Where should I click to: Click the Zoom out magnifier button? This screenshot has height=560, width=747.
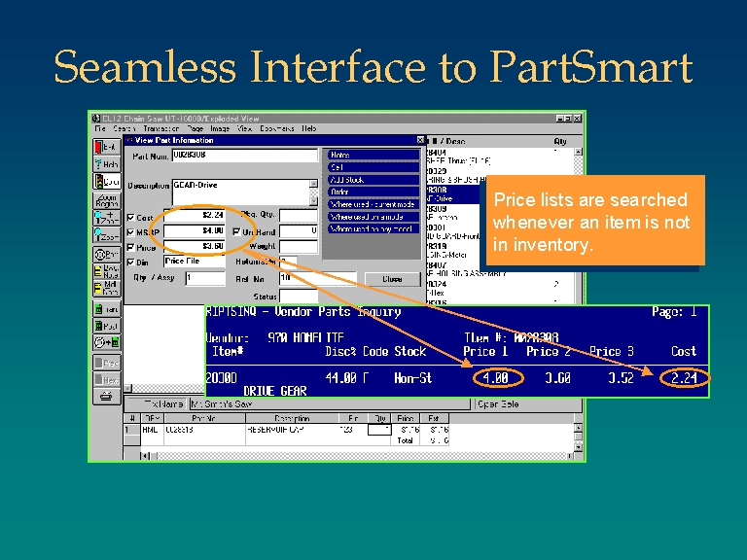pos(107,235)
